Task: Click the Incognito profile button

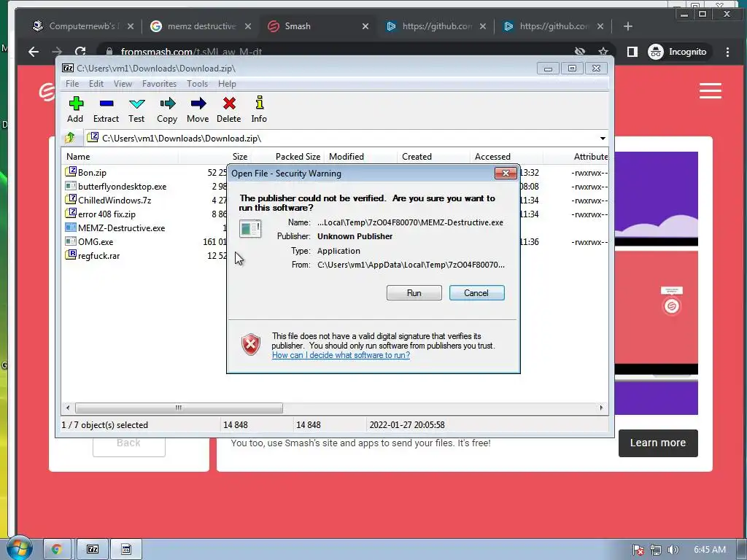Action: click(678, 52)
